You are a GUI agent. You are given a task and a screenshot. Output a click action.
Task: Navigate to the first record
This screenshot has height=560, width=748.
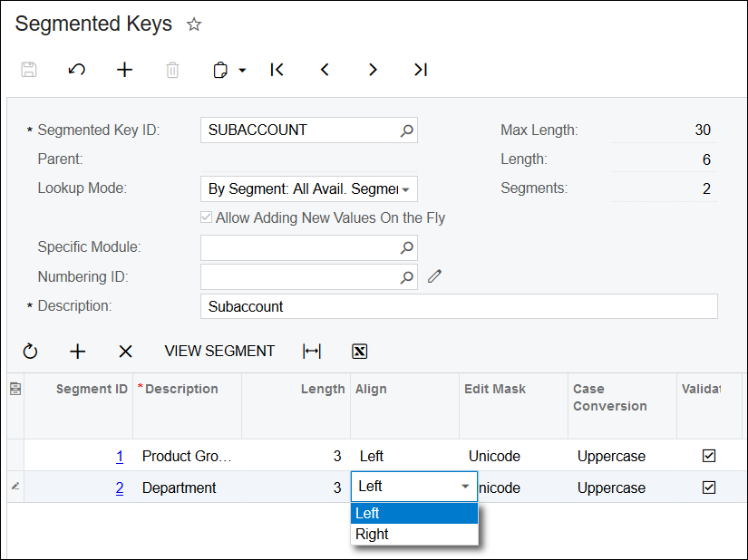277,70
